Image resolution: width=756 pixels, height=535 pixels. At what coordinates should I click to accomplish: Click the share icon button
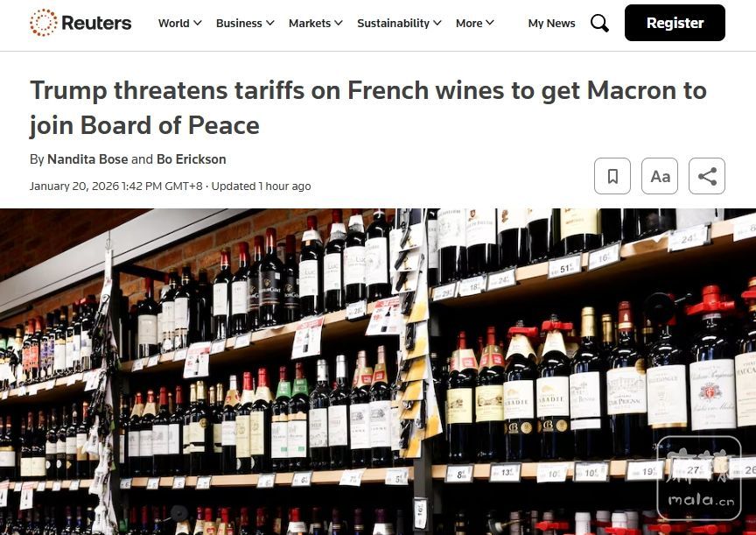pos(707,176)
